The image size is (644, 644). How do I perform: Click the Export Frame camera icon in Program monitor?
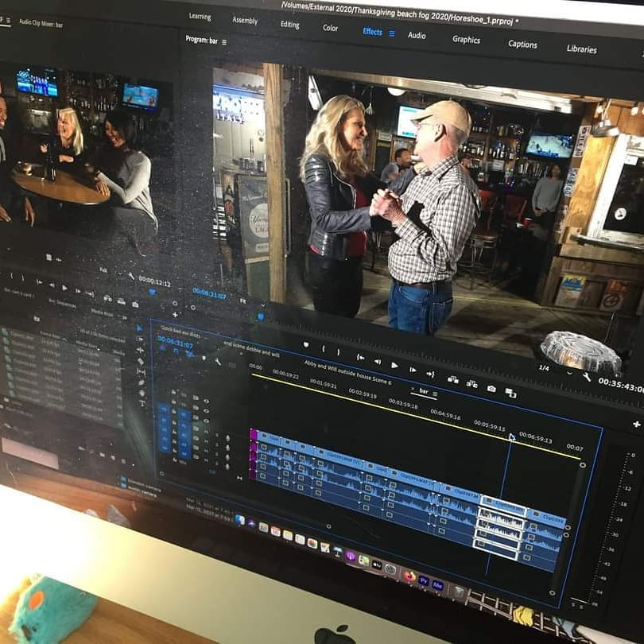pyautogui.click(x=491, y=389)
